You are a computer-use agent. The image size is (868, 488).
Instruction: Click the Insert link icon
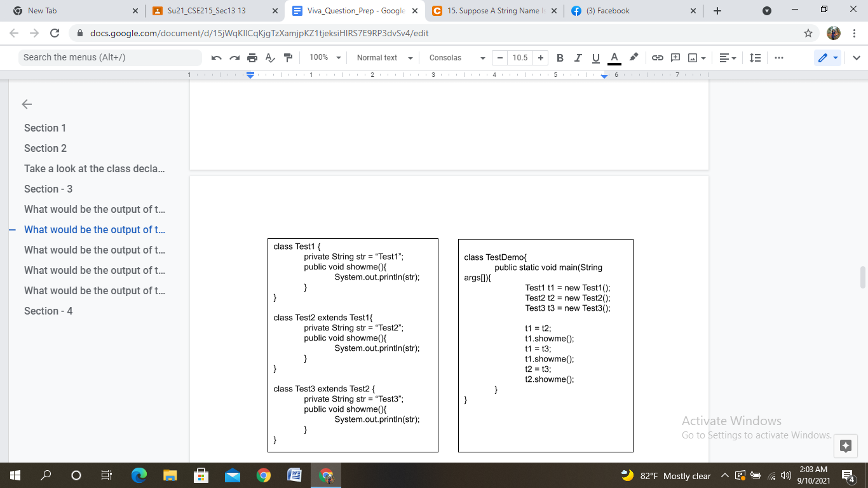tap(657, 57)
